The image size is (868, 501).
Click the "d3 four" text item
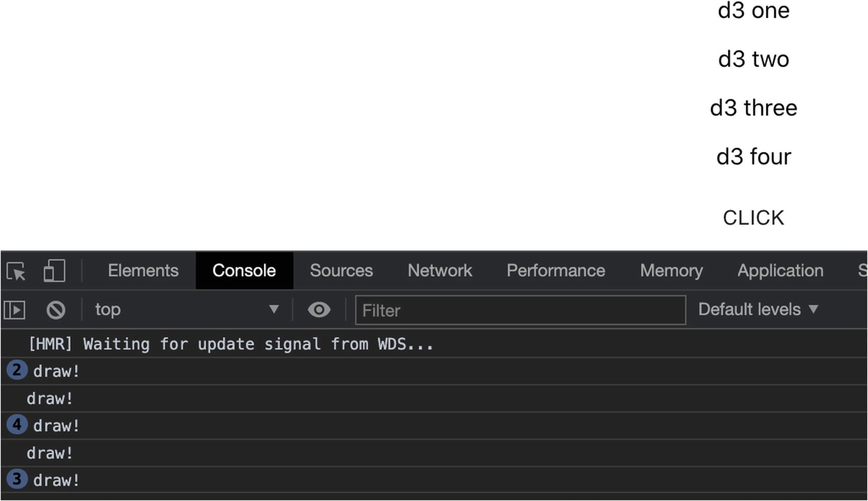point(753,157)
